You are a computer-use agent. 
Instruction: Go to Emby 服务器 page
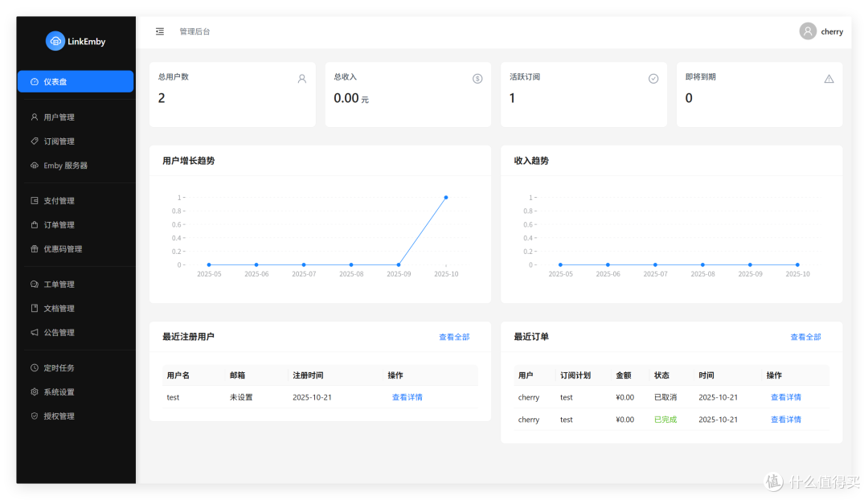[76, 165]
